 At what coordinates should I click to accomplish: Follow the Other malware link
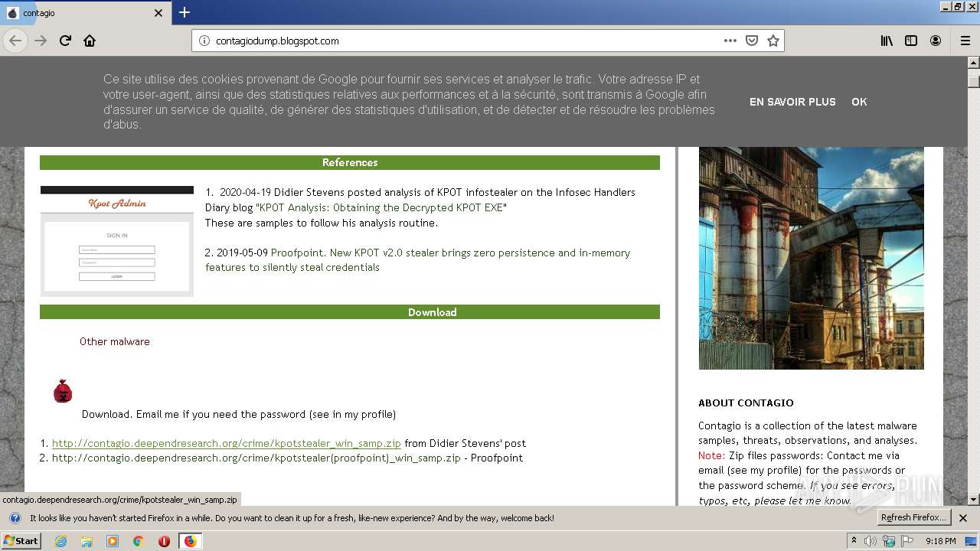coord(115,341)
